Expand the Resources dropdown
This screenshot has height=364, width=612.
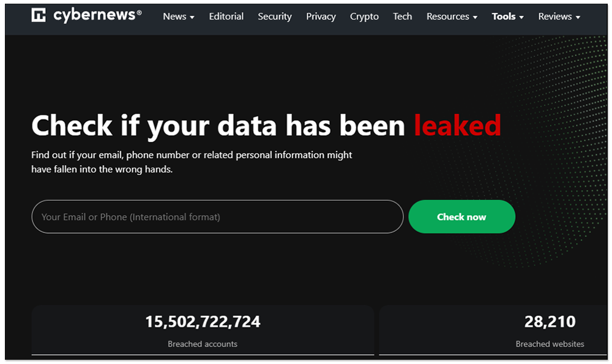pos(452,17)
